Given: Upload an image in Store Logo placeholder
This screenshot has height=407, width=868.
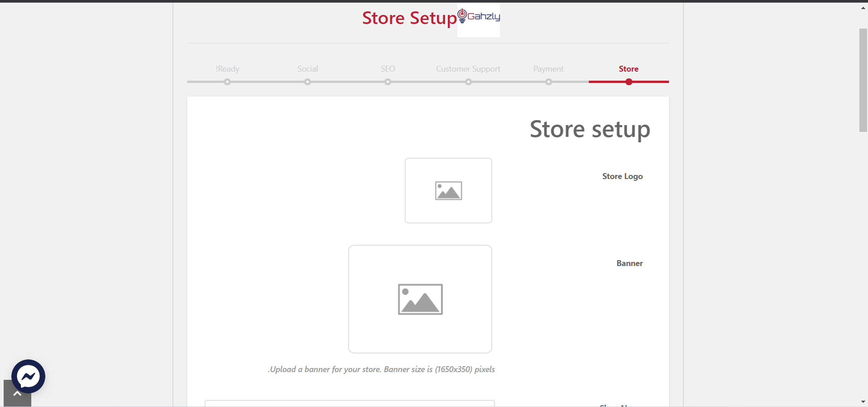Looking at the screenshot, I should pos(448,190).
